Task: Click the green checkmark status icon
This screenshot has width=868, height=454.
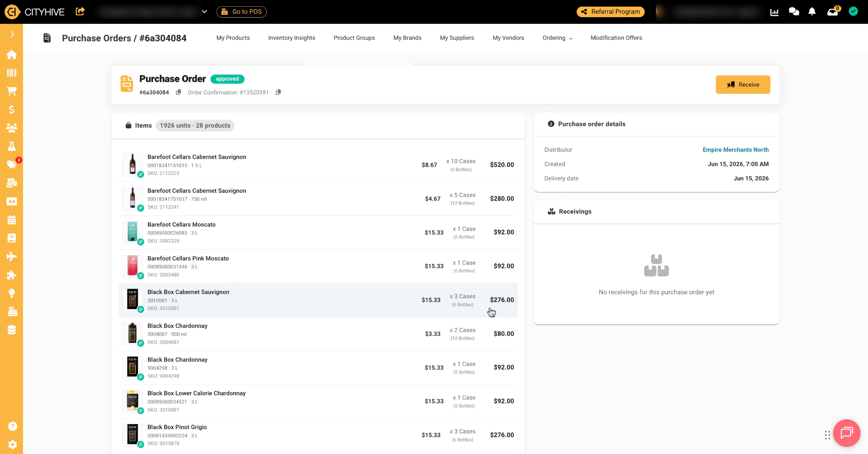Action: (853, 12)
